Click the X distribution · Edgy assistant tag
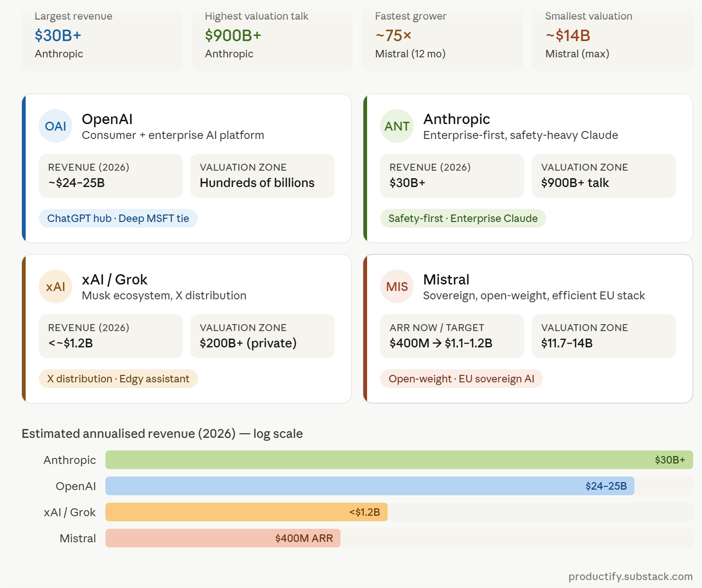Screen dimensions: 702x588 (118, 379)
